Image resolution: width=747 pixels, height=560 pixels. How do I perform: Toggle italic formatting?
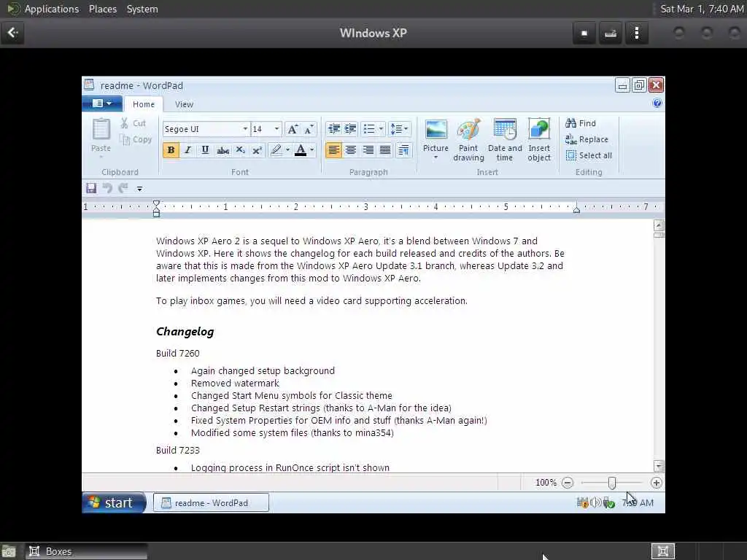tap(187, 150)
